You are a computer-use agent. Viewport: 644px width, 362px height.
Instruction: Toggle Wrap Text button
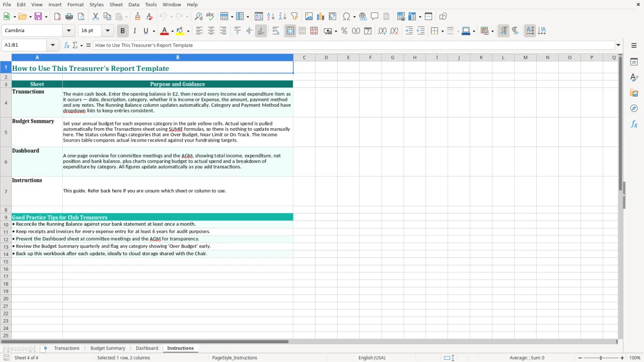coord(276,31)
